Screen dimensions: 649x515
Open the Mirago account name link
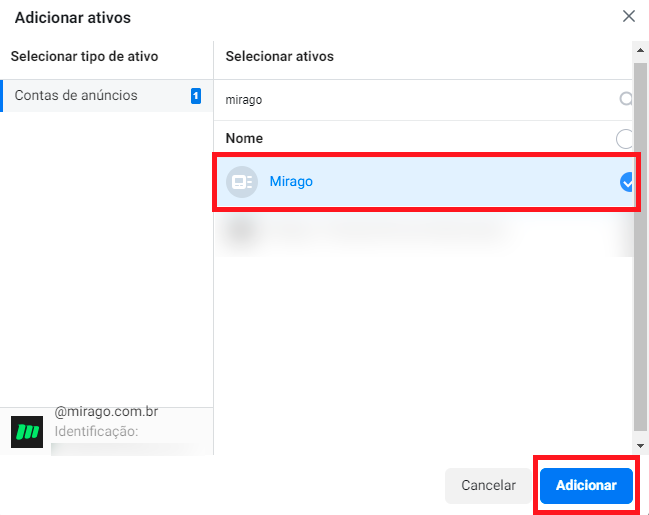291,181
